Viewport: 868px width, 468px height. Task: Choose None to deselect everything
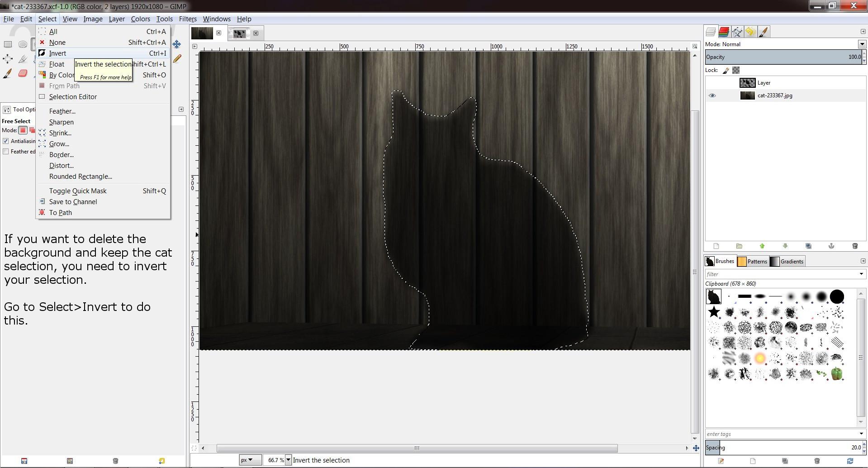tap(103, 43)
